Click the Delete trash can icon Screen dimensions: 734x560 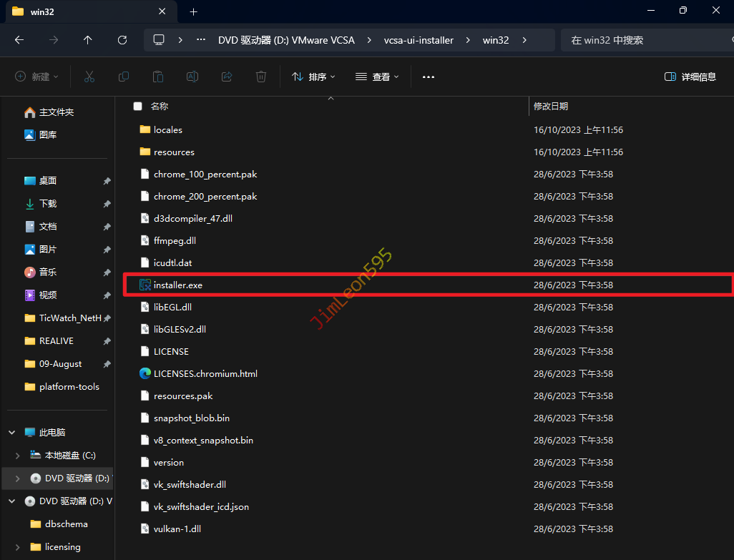click(261, 77)
